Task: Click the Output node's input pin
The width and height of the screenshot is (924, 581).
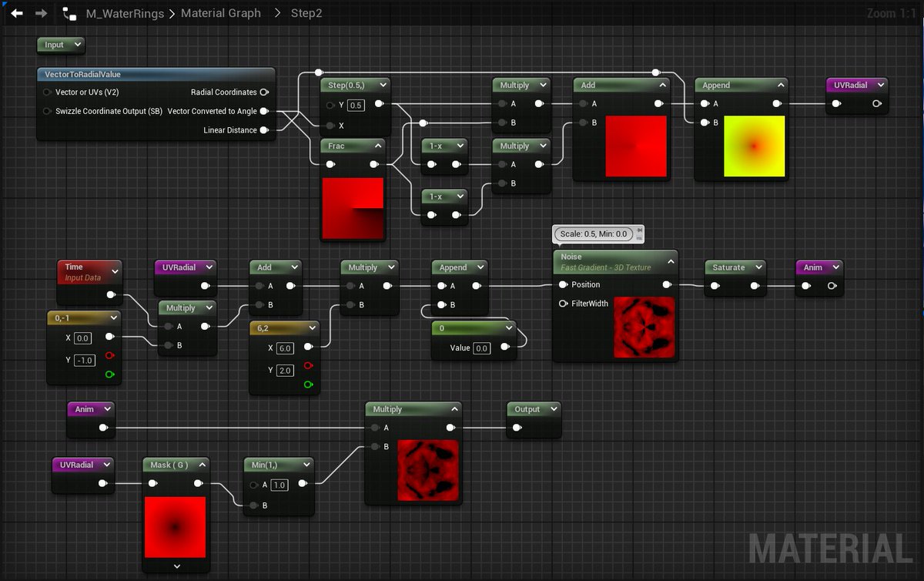Action: click(x=517, y=428)
